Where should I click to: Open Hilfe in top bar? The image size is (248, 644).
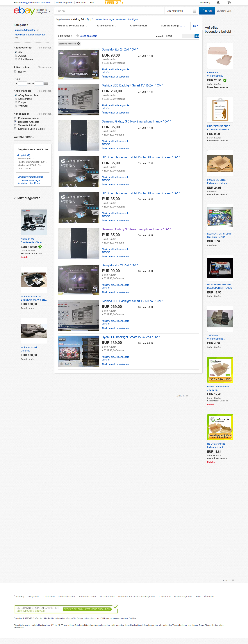[92, 3]
